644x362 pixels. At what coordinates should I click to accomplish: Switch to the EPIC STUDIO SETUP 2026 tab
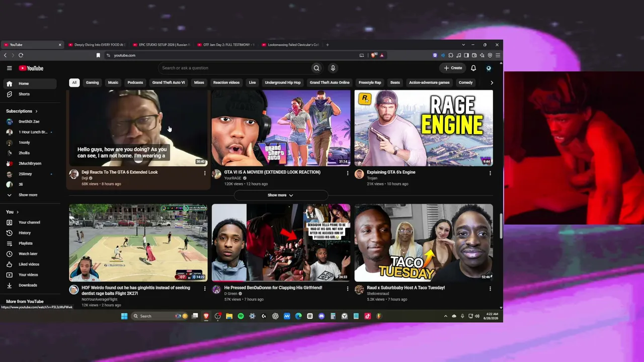click(162, 45)
